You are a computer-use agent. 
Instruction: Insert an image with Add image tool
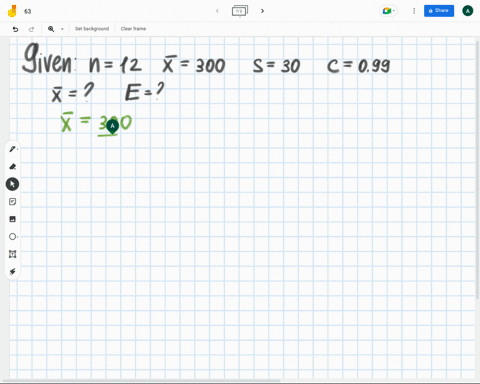coord(13,219)
